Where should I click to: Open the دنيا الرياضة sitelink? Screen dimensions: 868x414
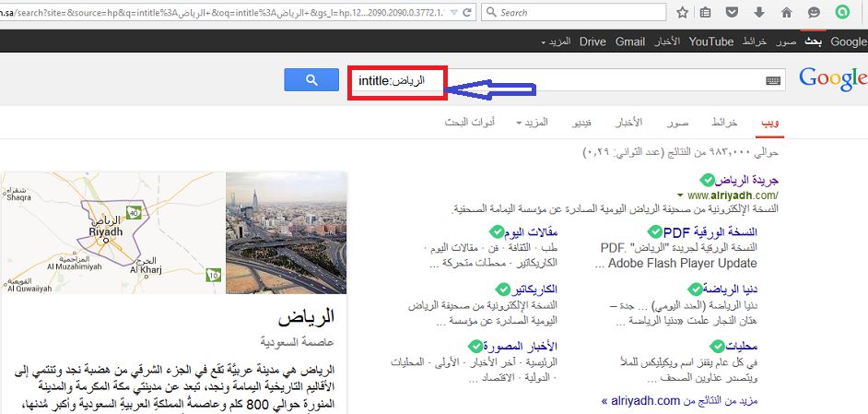tap(730, 290)
